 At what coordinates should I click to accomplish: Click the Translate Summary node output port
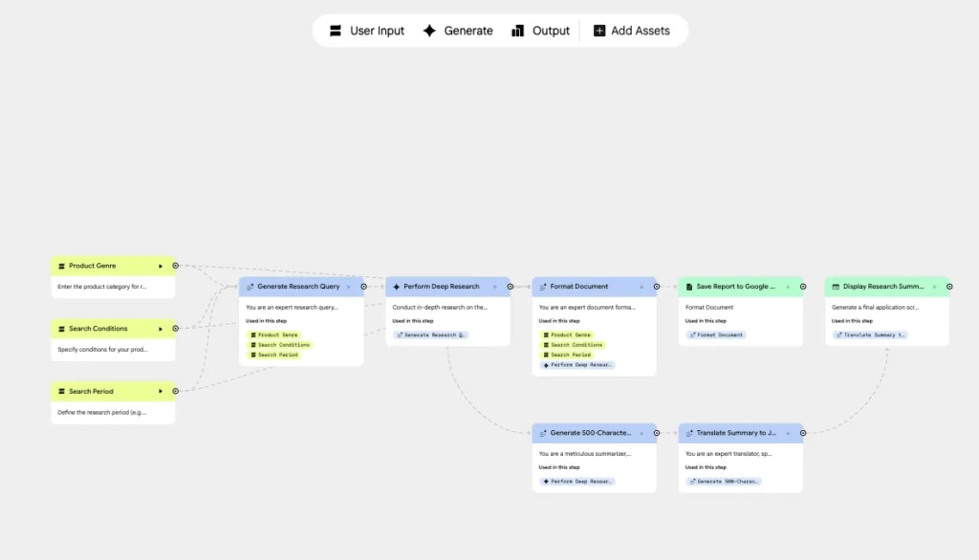point(803,433)
